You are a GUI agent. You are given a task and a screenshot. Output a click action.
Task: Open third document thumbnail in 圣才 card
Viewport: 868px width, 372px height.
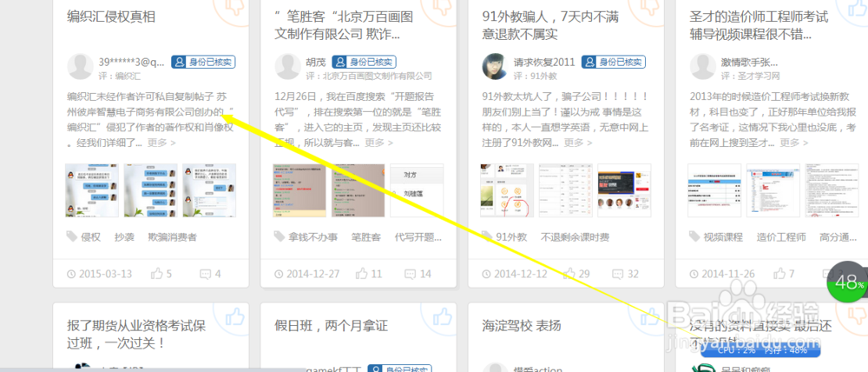[832, 190]
